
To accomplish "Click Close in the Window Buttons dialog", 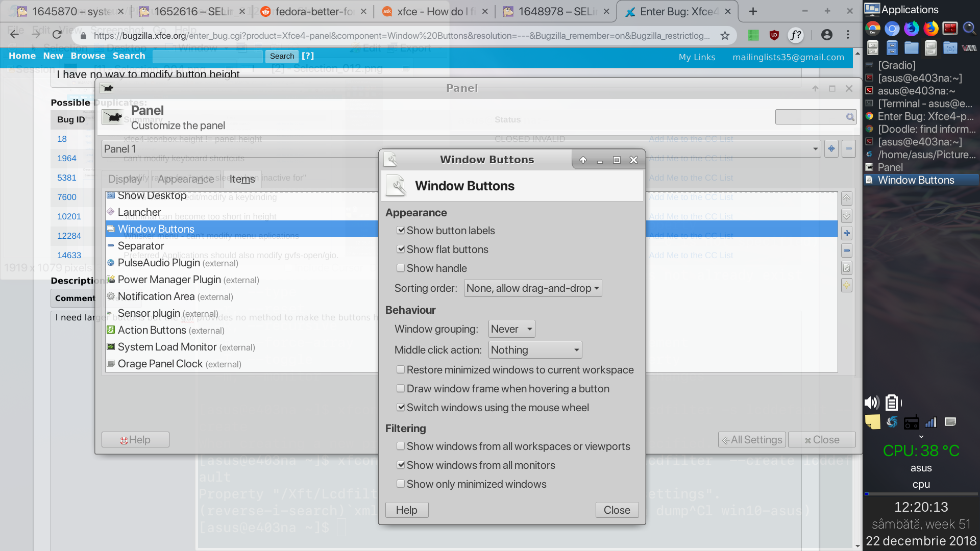I will [x=617, y=510].
